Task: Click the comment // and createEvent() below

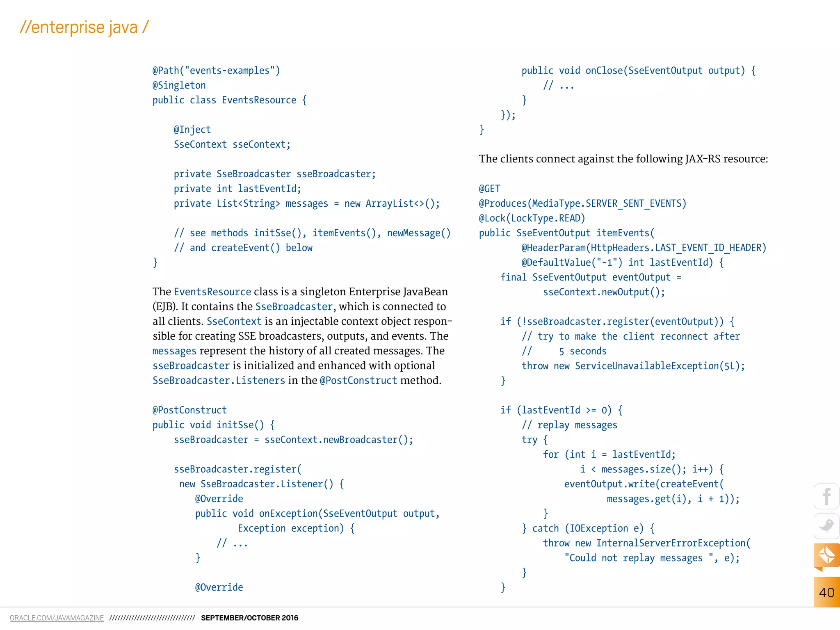Action: click(243, 248)
